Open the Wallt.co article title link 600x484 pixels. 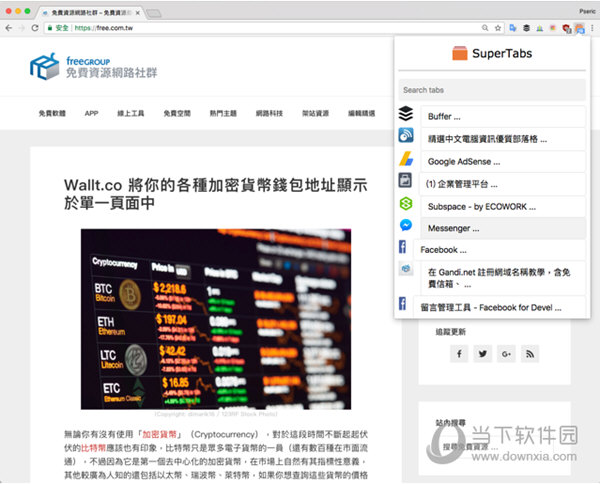[x=215, y=194]
